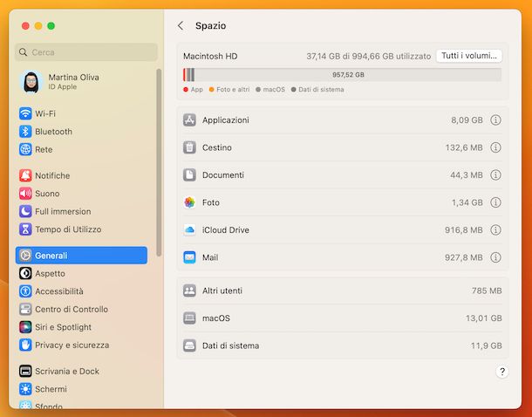Image resolution: width=532 pixels, height=417 pixels.
Task: Click the 785 MB Altri utenti size
Action: (x=487, y=291)
